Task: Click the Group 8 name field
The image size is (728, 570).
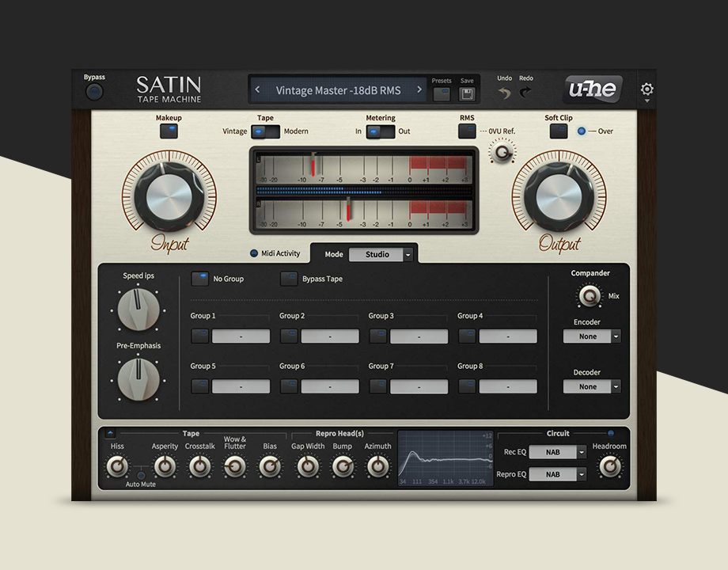Action: coord(508,386)
